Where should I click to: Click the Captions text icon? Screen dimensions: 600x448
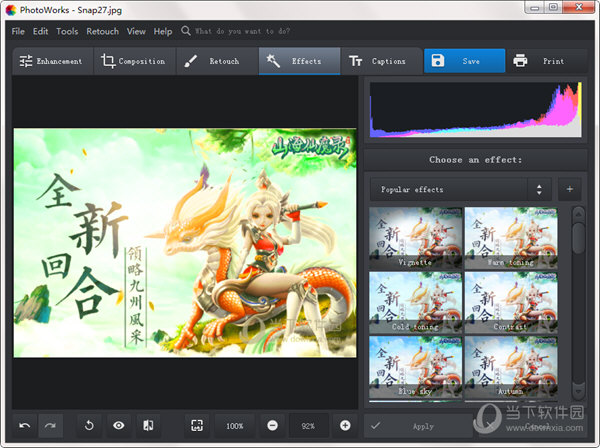(355, 61)
